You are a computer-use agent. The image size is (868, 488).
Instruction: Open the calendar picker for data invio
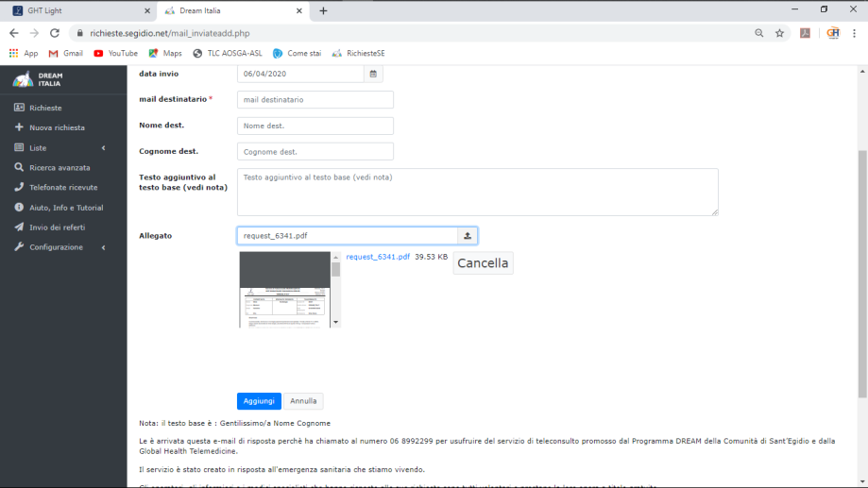coord(373,74)
